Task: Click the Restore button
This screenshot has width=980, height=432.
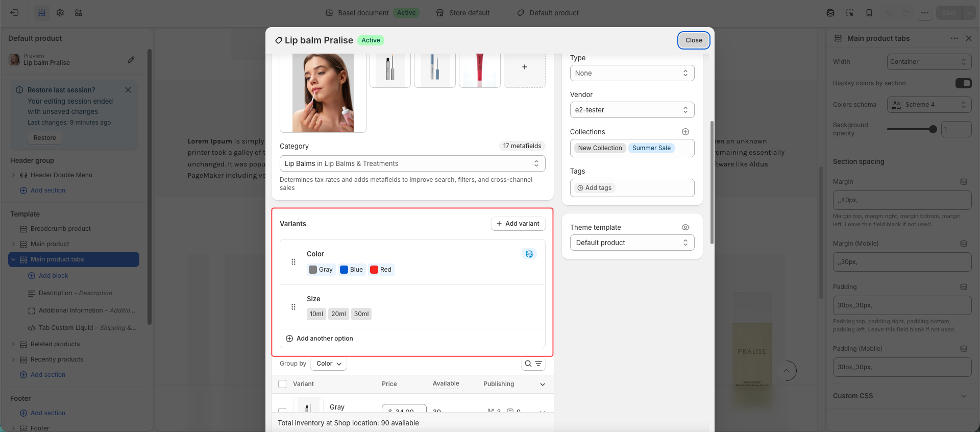Action: [45, 138]
